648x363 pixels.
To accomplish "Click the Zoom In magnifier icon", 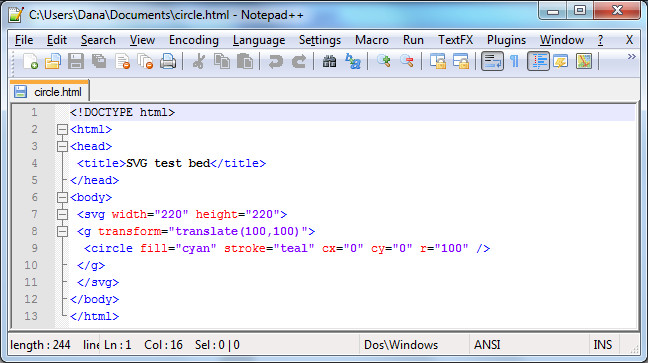I will (x=384, y=62).
